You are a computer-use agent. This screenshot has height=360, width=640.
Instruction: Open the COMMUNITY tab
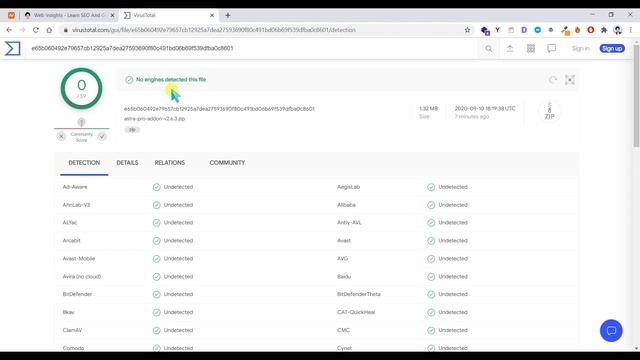[227, 162]
